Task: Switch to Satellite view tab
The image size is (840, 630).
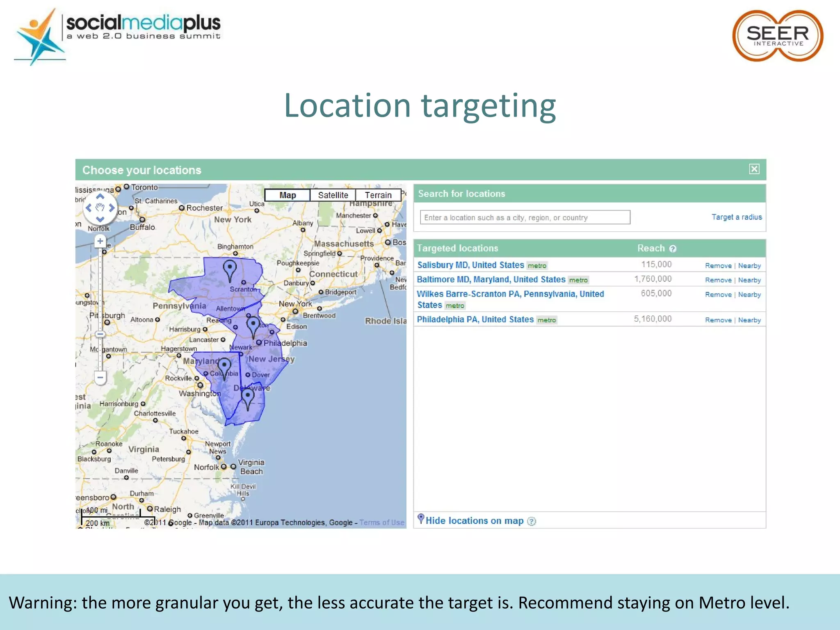Action: point(333,195)
